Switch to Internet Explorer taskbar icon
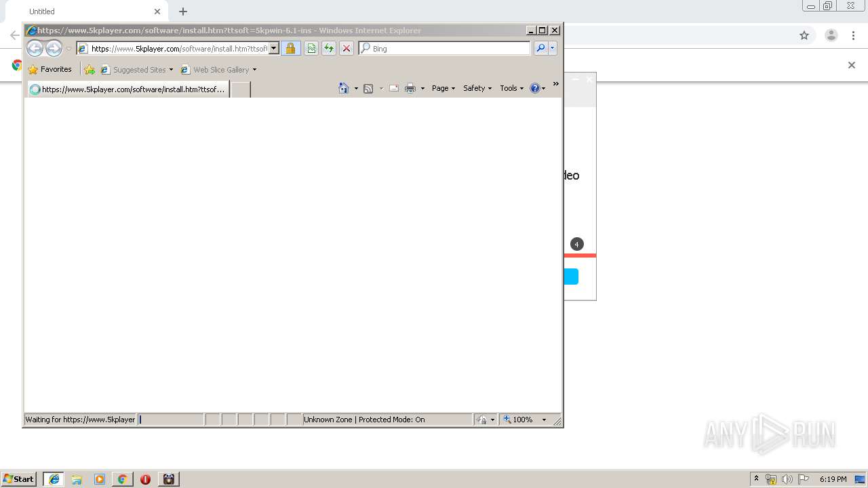Viewport: 868px width, 488px height. 54,479
